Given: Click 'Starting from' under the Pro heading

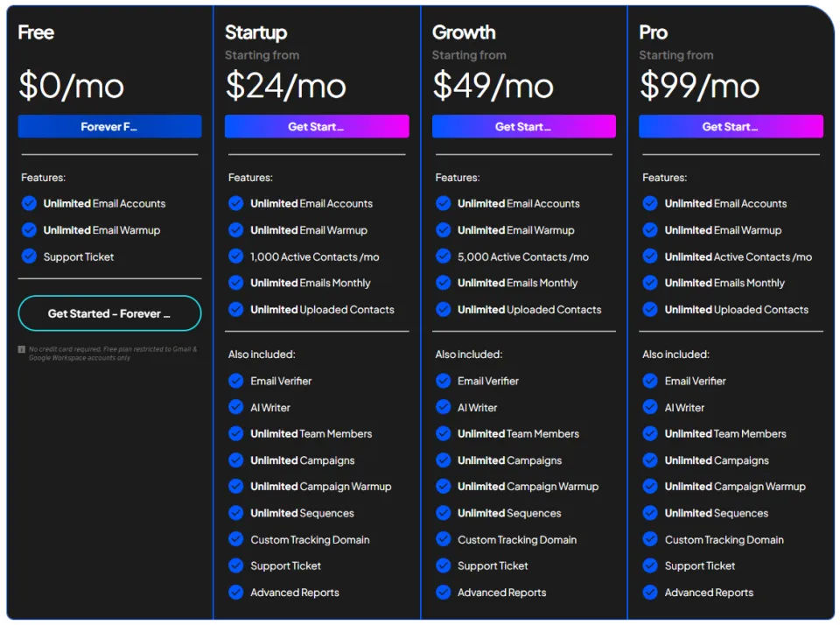Looking at the screenshot, I should tap(676, 55).
